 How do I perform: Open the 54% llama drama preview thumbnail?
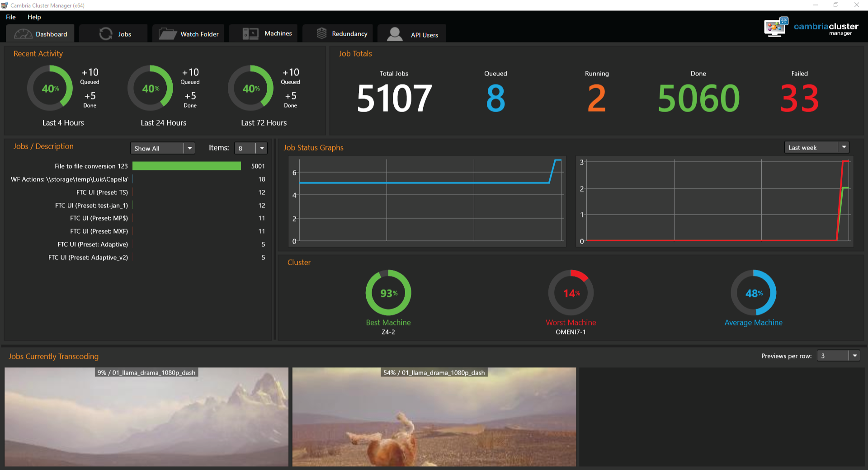(x=434, y=417)
